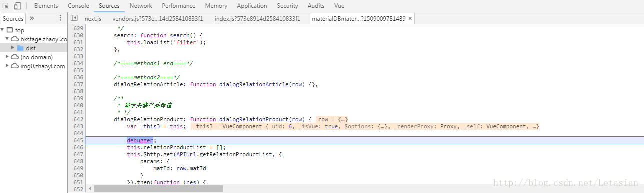
Task: Switch to the Audits tab
Action: coord(316,6)
